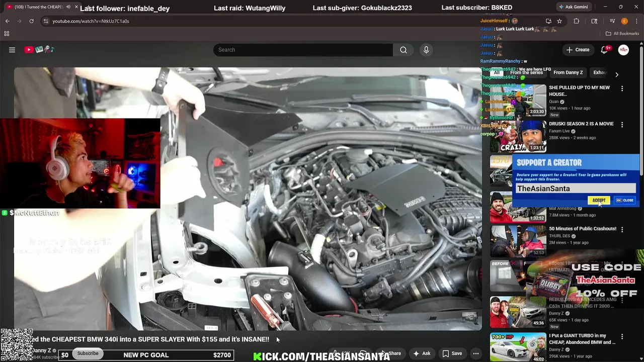Start voice search with the microphone
The width and height of the screenshot is (644, 362).
coord(426,50)
